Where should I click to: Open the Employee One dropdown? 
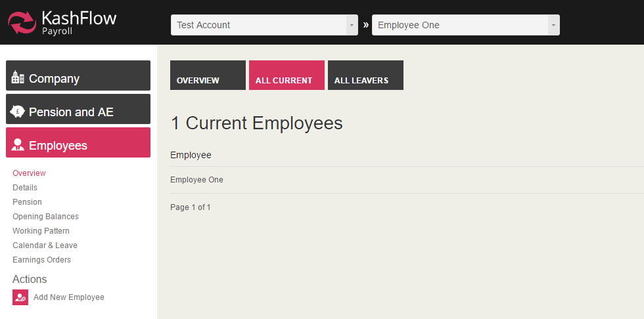[x=465, y=25]
